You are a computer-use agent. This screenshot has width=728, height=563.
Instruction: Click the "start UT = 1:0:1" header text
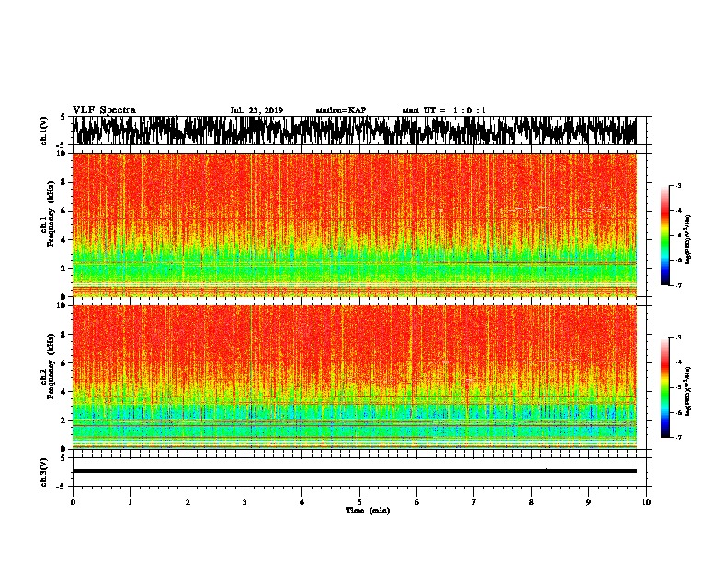click(444, 110)
